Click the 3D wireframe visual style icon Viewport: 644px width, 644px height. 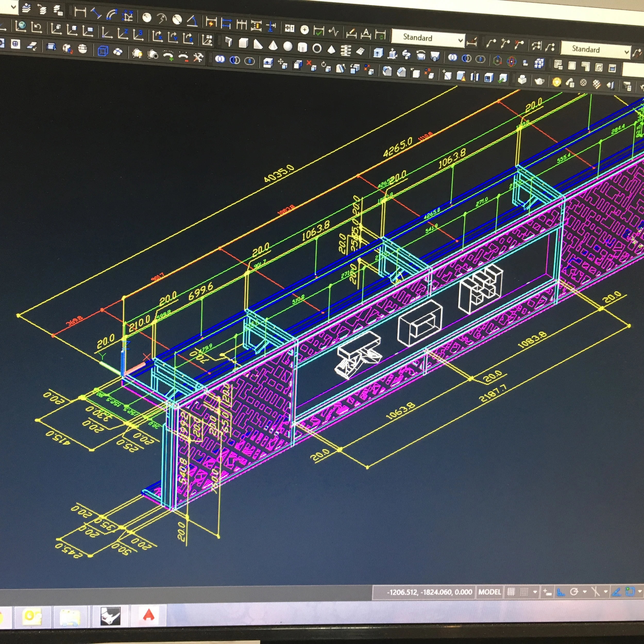[x=103, y=51]
